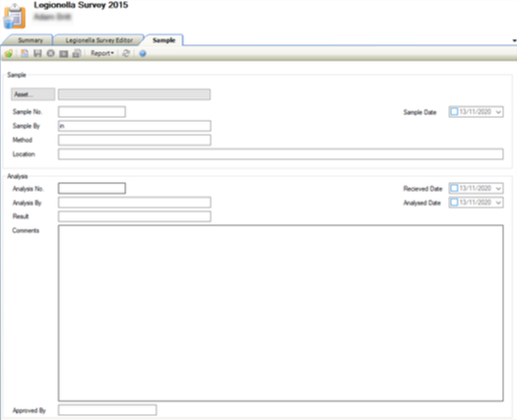Image resolution: width=517 pixels, height=420 pixels.
Task: Click the green lock icon in toolbar
Action: [x=9, y=53]
